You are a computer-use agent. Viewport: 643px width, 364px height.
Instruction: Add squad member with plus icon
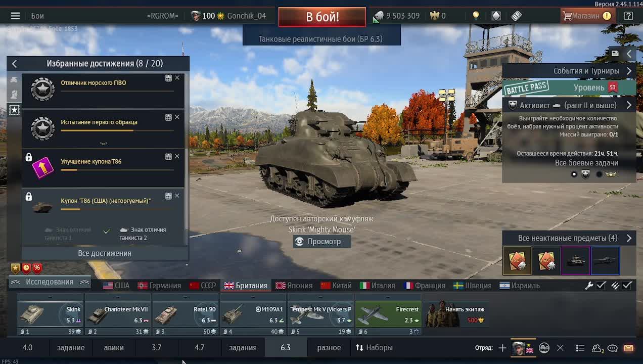[x=502, y=348]
